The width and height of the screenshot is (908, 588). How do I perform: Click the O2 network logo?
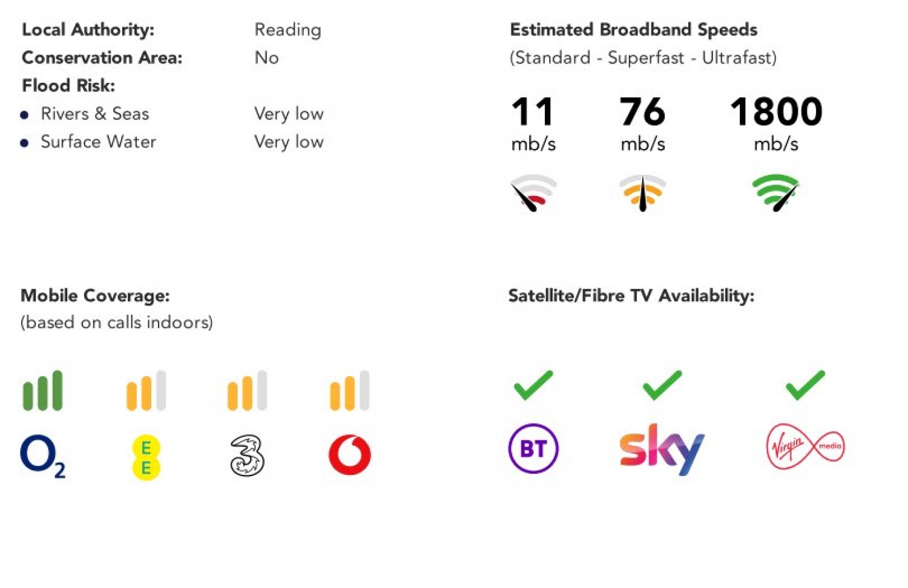tap(42, 456)
